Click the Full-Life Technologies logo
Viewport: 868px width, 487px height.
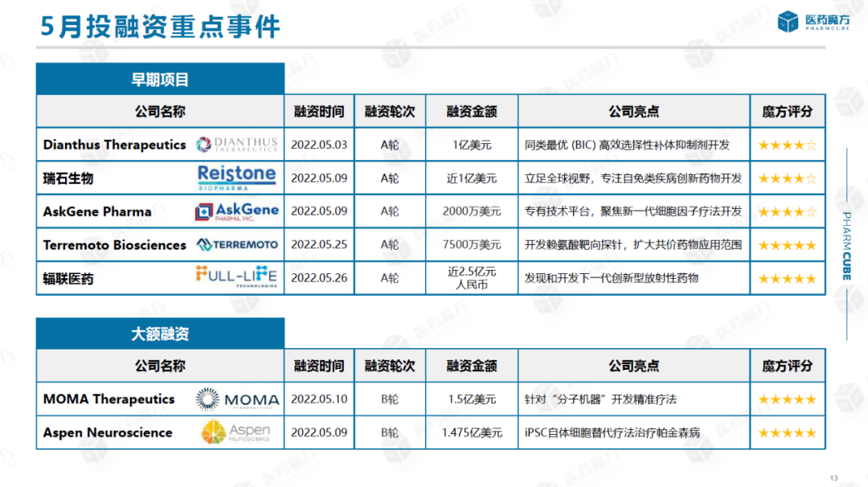pyautogui.click(x=237, y=277)
